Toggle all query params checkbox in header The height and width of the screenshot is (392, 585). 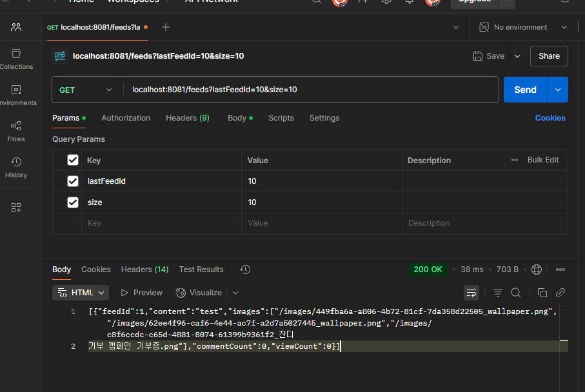pos(73,160)
